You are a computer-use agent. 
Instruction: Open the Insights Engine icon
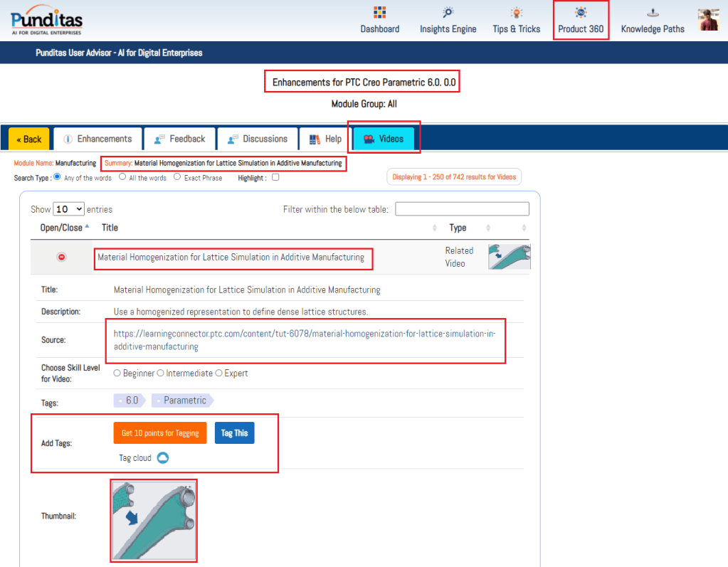[x=448, y=13]
